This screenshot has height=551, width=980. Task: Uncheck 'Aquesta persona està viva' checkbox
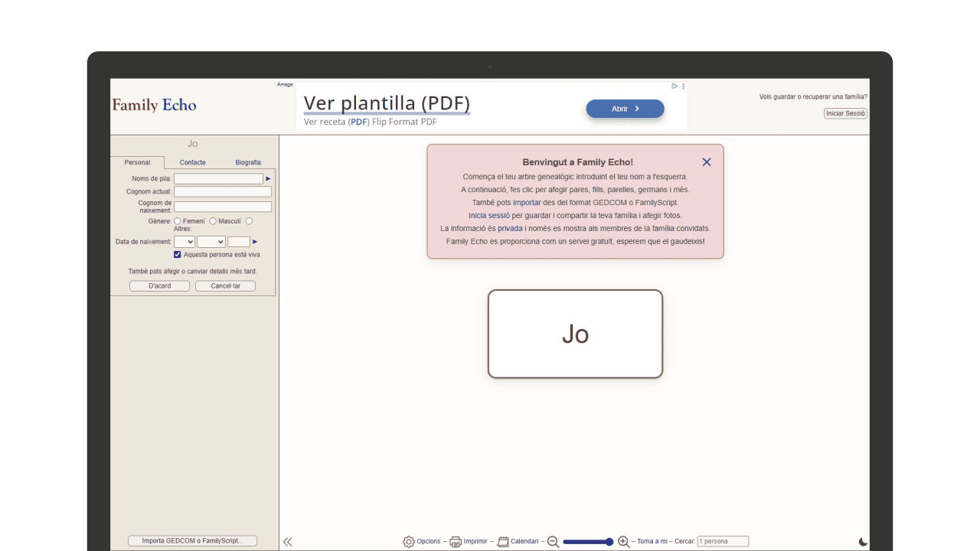[x=178, y=255]
